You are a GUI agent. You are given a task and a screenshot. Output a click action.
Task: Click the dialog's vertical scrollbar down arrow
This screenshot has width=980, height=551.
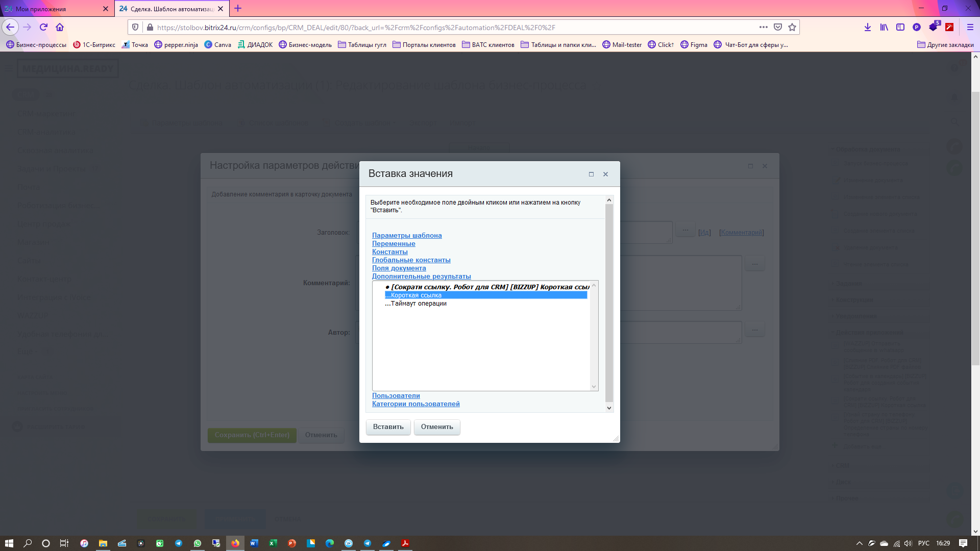pos(609,408)
